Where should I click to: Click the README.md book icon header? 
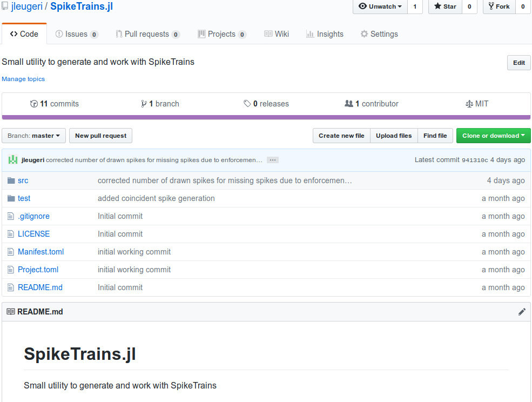[11, 312]
